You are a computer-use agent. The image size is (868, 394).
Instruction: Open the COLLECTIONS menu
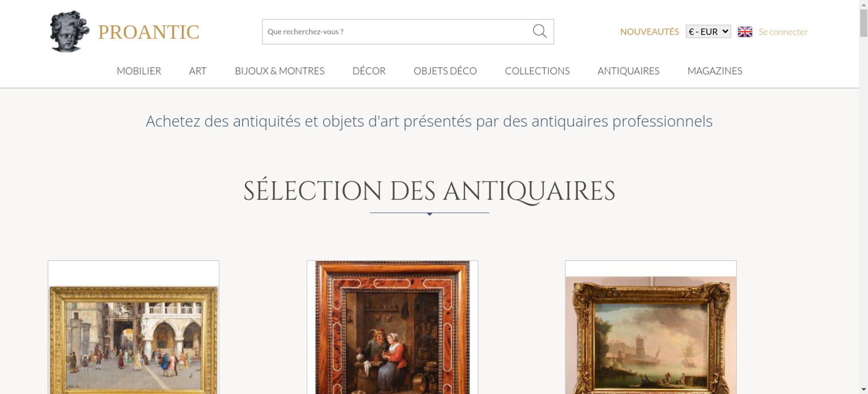[x=537, y=71]
